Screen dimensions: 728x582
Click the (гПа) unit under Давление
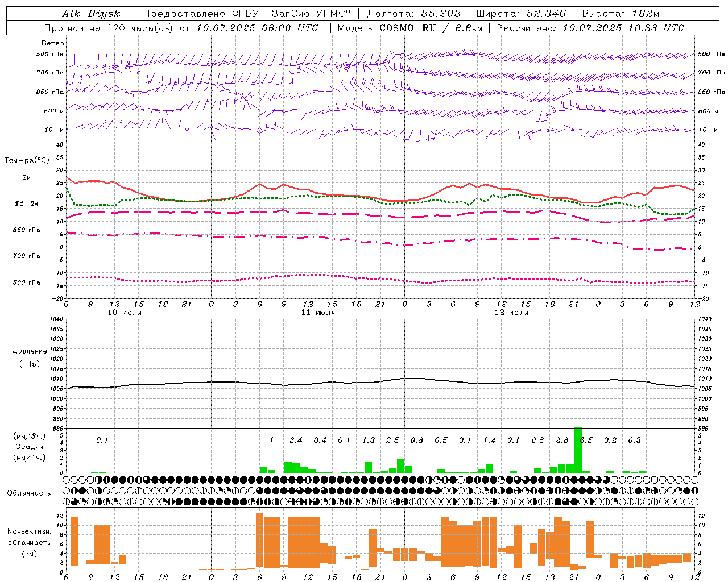pos(30,364)
